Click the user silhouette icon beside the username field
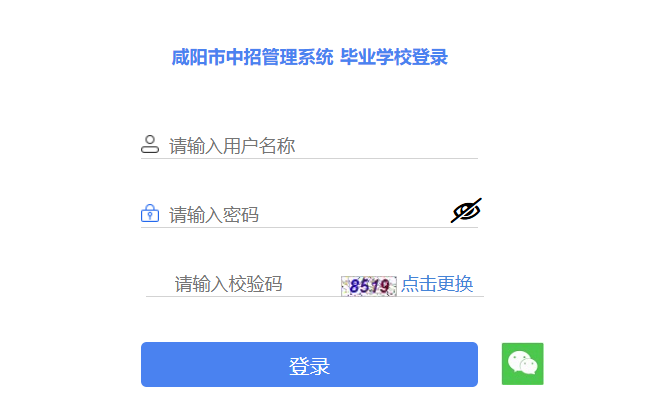Screen dimensions: 647x417 pyautogui.click(x=150, y=144)
